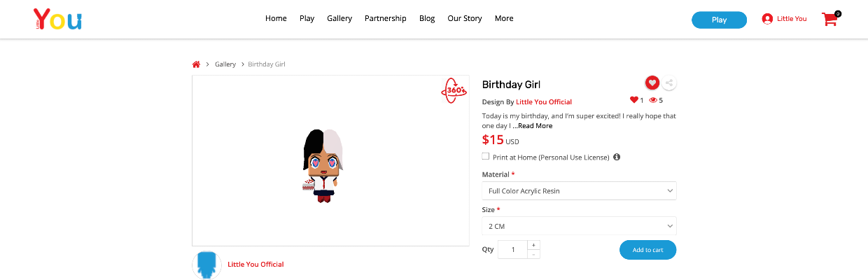This screenshot has width=868, height=280.
Task: Click the quantity input field
Action: click(512, 250)
